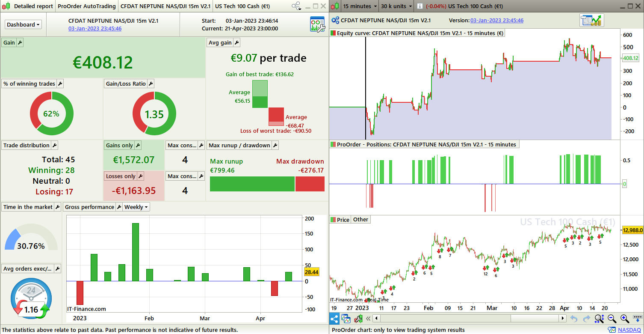Open the 15 minutes timeframe dropdown
The height and width of the screenshot is (334, 644).
360,6
